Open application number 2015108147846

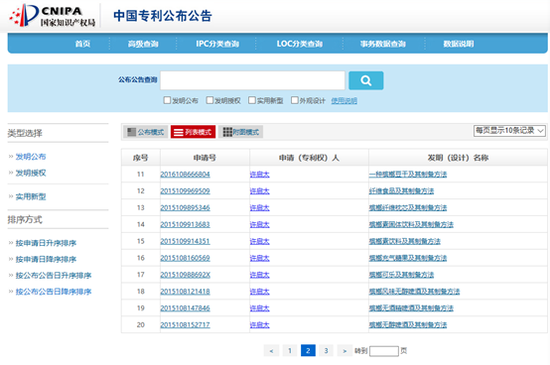pos(185,308)
